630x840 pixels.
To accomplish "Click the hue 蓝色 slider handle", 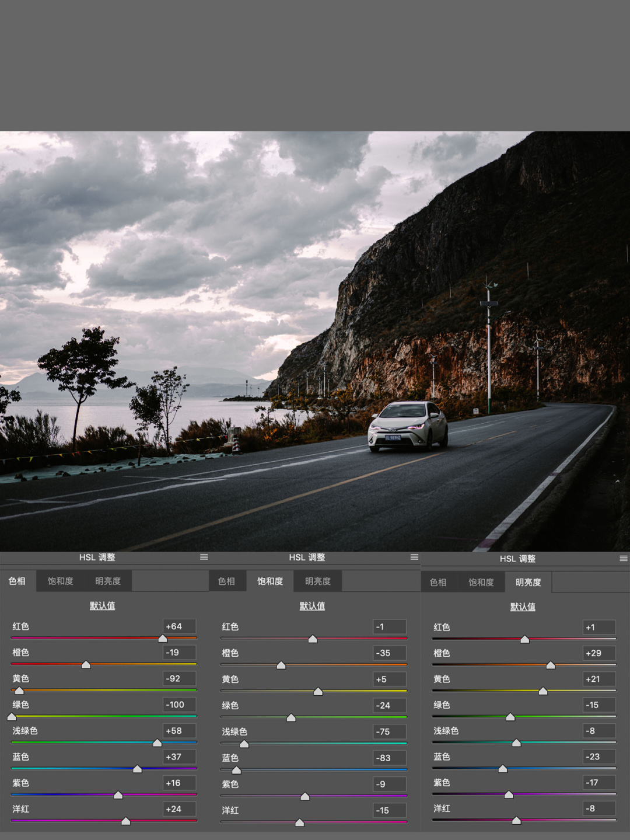I will (138, 769).
